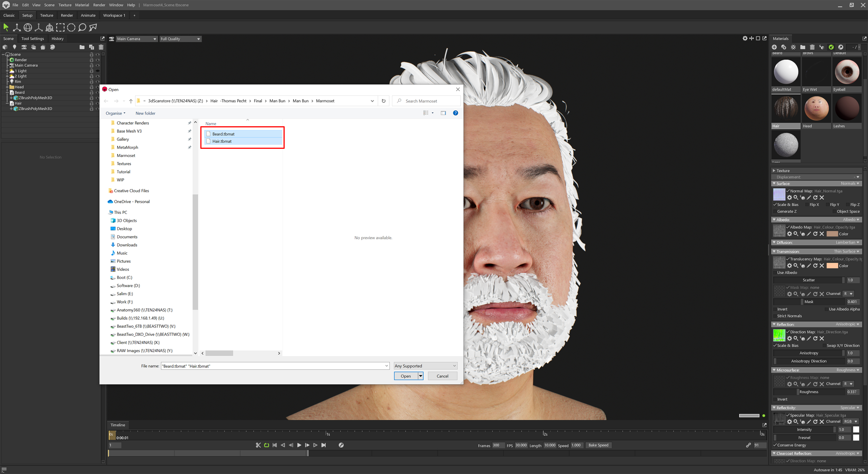
Task: Open the Add Camera icon in Scene panel
Action: (x=24, y=47)
